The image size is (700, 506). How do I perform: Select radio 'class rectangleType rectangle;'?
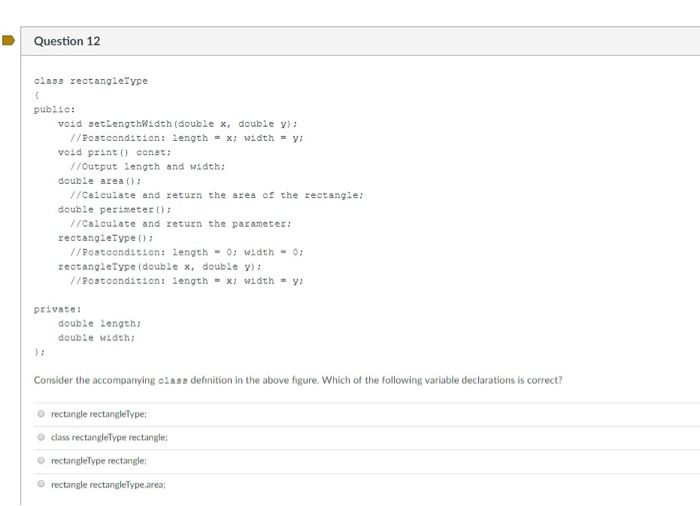[x=41, y=437]
